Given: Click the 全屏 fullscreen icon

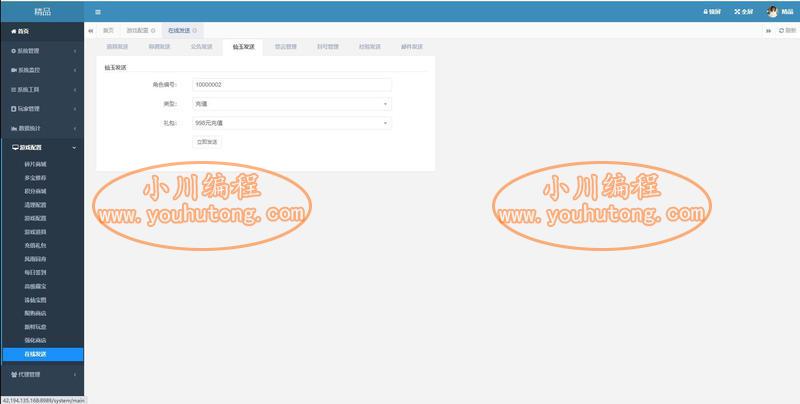Looking at the screenshot, I should tap(737, 12).
